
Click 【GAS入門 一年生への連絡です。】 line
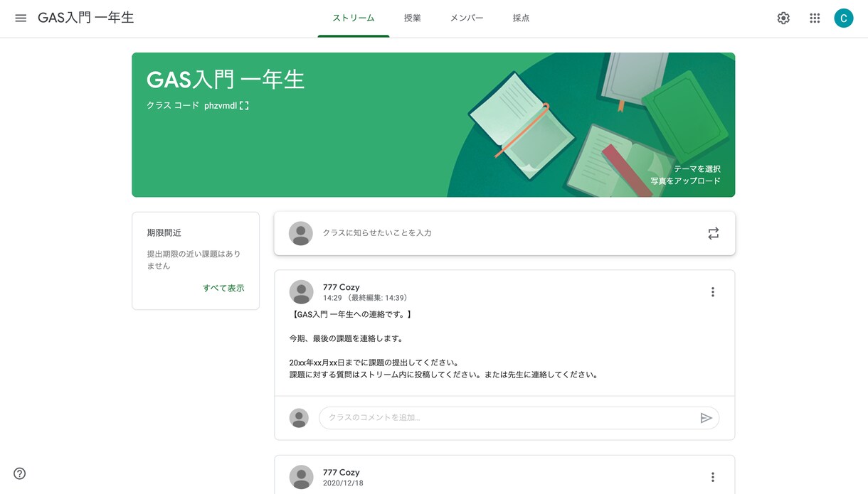(x=351, y=314)
